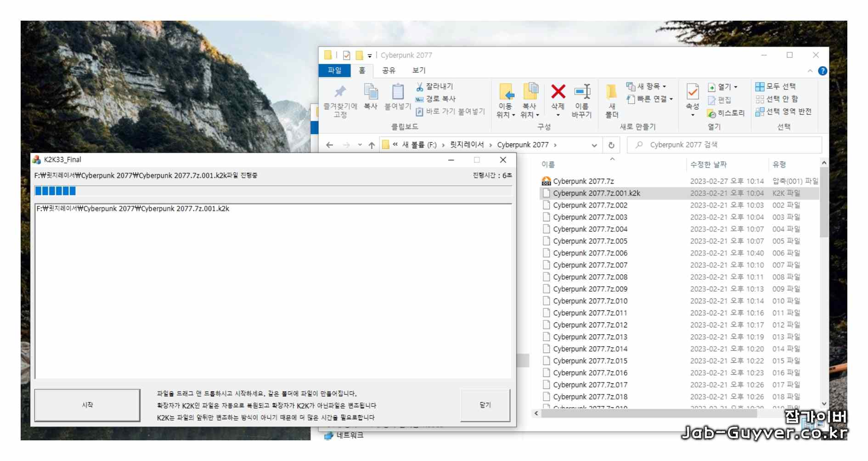The height and width of the screenshot is (461, 868).
Task: Click the 시작 (Start) button in K2K33_Final
Action: coord(87,405)
